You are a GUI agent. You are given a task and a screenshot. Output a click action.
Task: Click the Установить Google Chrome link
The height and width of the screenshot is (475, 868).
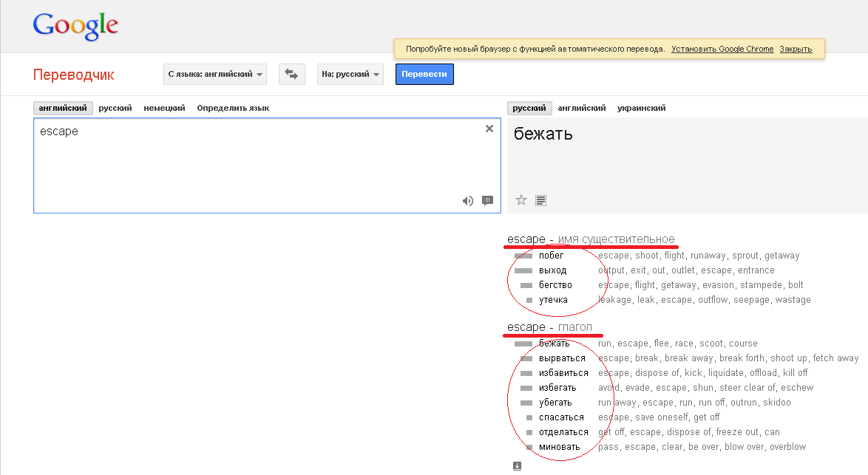click(x=722, y=49)
